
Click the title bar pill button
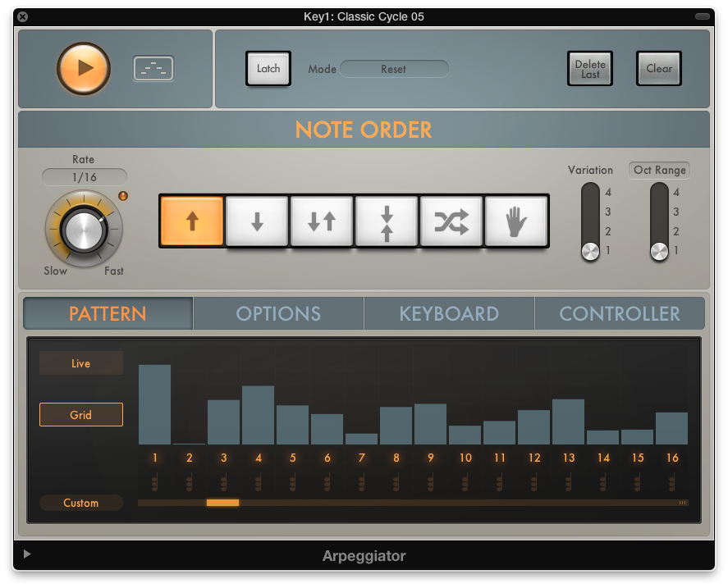coord(702,16)
